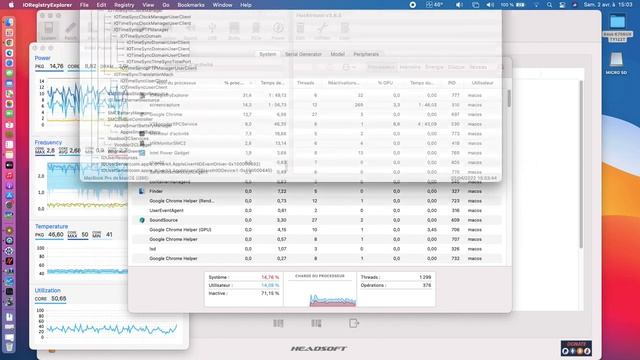
Task: Open the Go menu
Action: click(166, 5)
